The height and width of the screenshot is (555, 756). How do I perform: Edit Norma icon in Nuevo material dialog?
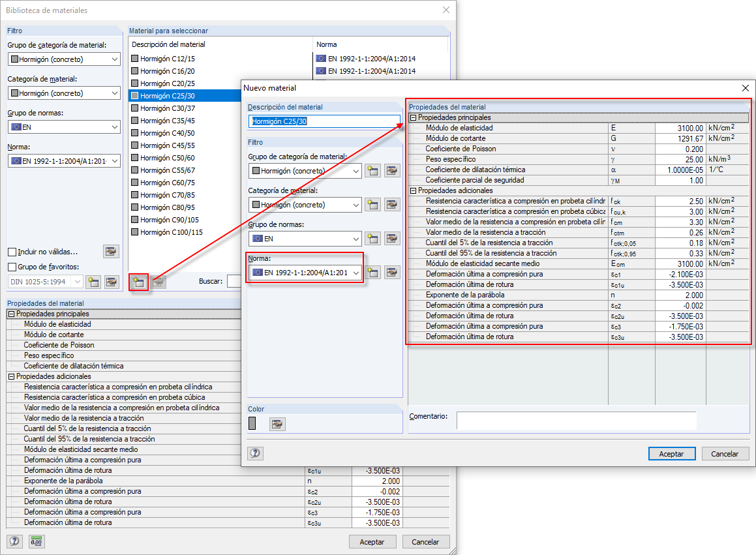pyautogui.click(x=392, y=273)
